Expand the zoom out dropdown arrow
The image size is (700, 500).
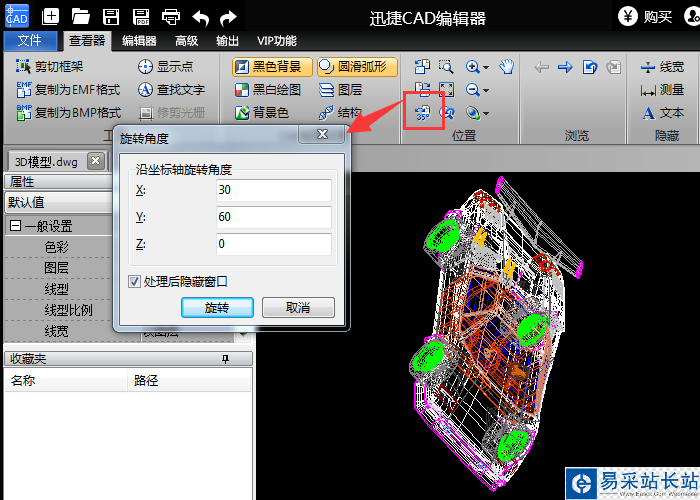486,91
